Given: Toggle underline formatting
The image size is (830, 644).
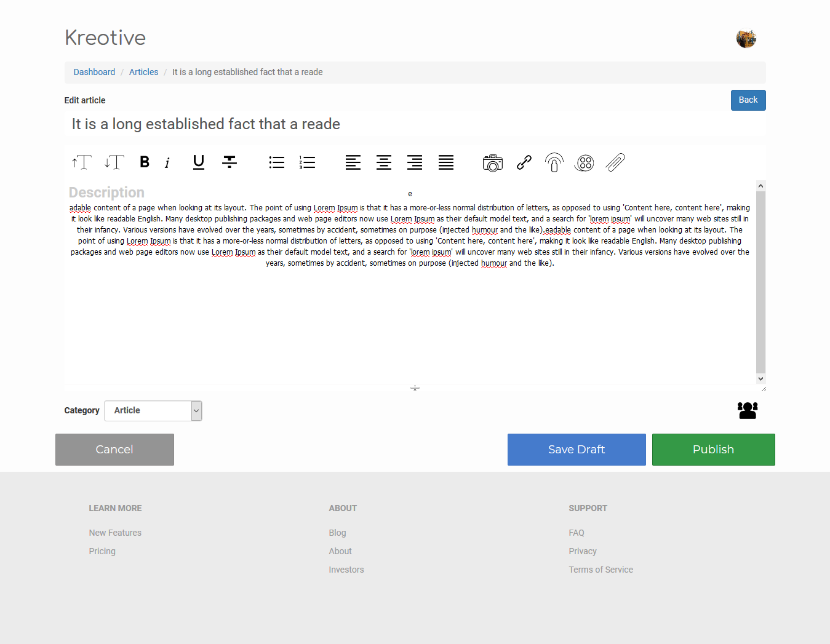Looking at the screenshot, I should 198,162.
